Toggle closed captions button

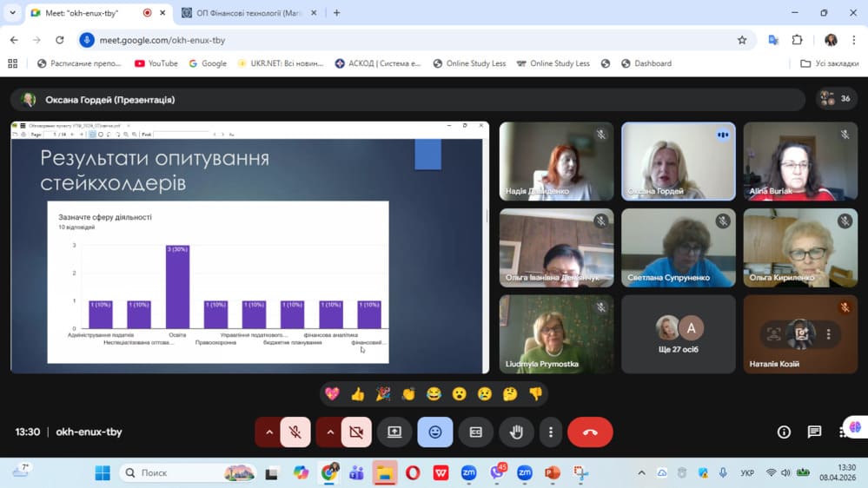click(x=475, y=432)
